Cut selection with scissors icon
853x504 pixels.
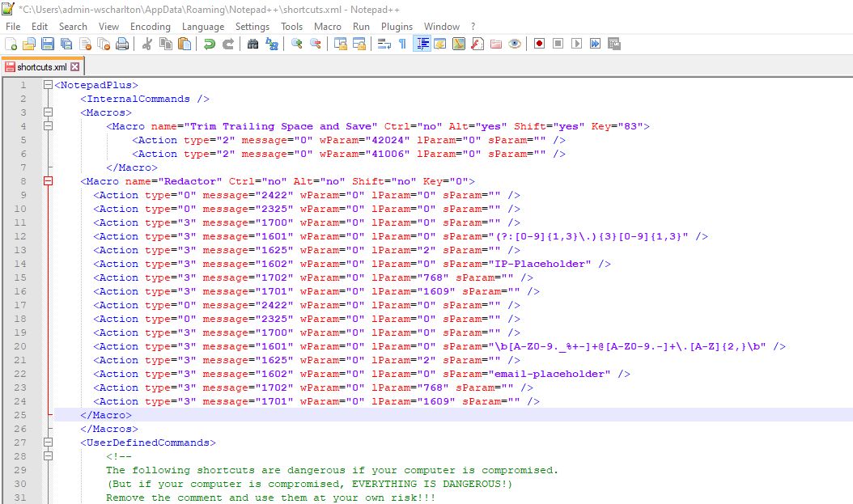coord(146,44)
